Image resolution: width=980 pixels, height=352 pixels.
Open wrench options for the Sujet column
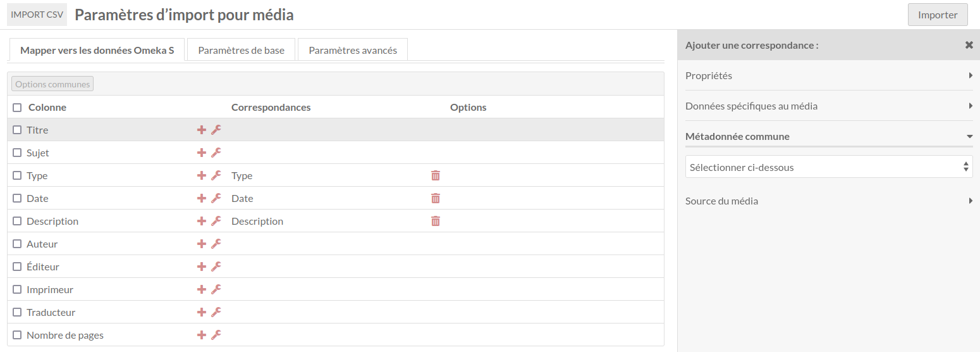coord(216,153)
